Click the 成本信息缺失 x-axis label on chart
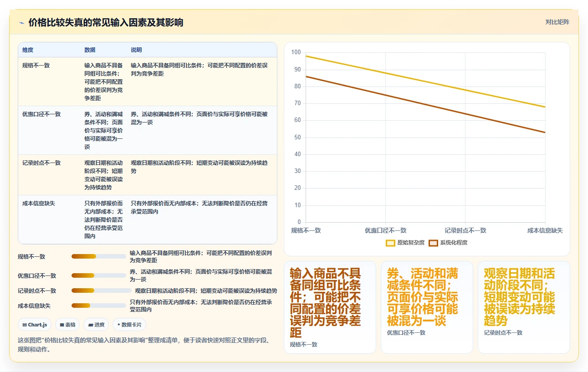The width and height of the screenshot is (588, 372). click(545, 230)
